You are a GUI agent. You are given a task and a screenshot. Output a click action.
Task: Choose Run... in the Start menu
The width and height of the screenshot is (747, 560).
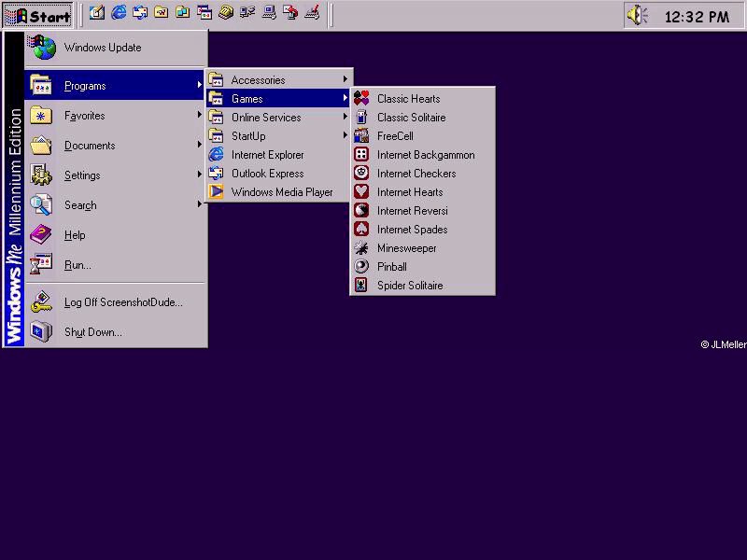pos(116,265)
